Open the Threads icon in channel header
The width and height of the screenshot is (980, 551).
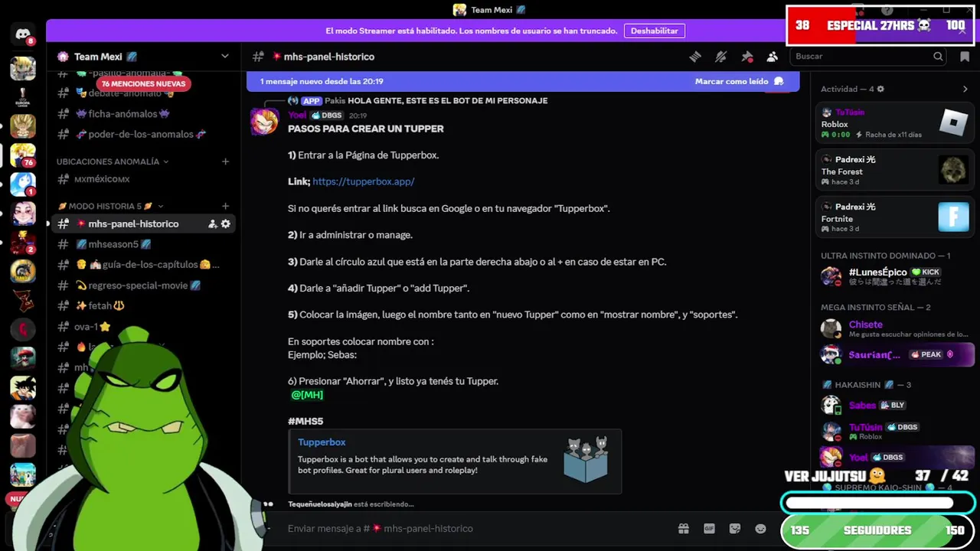point(695,57)
